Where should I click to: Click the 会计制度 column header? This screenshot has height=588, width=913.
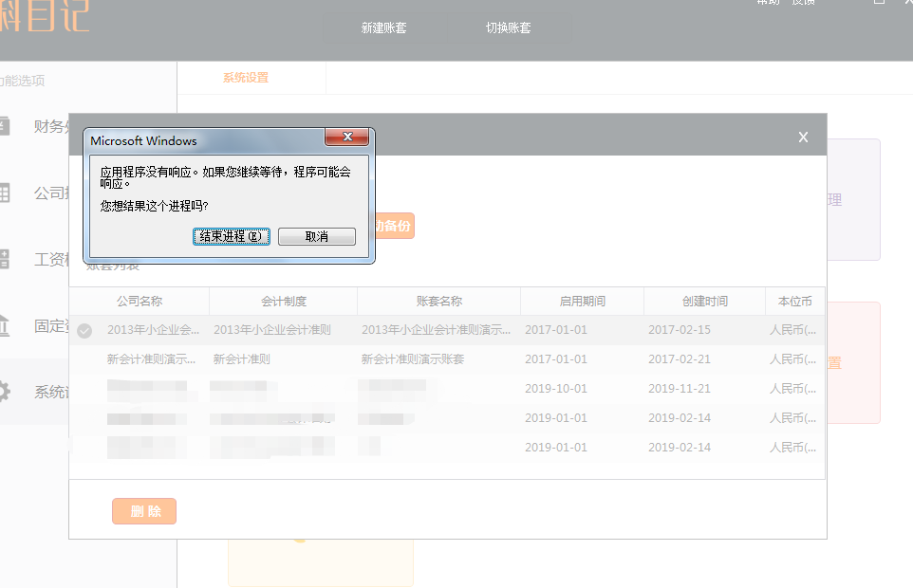(x=284, y=302)
